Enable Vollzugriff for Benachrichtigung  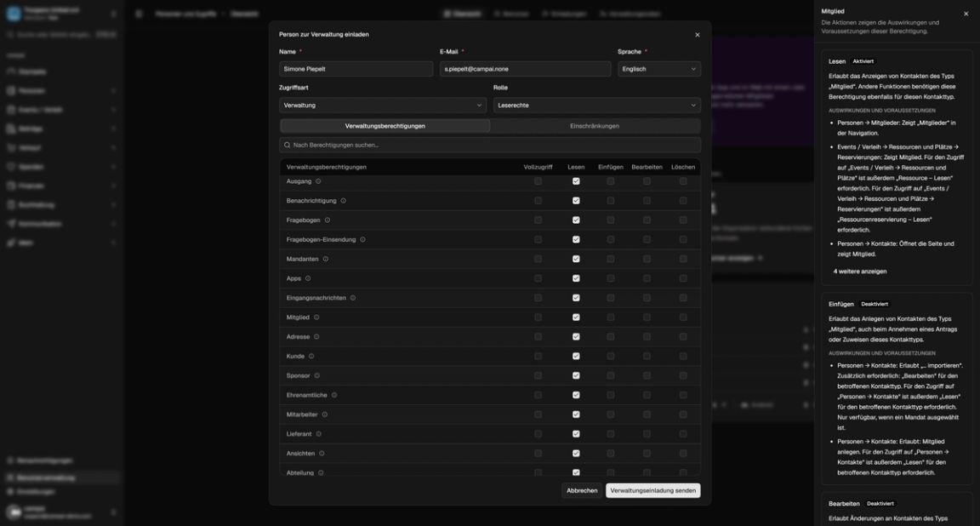click(x=538, y=201)
